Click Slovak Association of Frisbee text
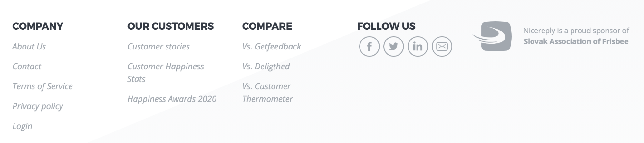The image size is (644, 143). point(576,41)
